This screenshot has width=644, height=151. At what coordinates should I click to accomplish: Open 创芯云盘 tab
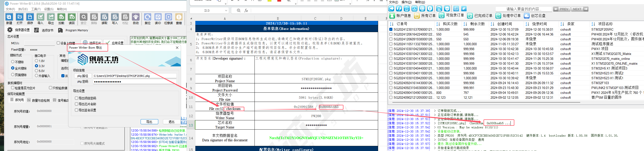(x=535, y=16)
